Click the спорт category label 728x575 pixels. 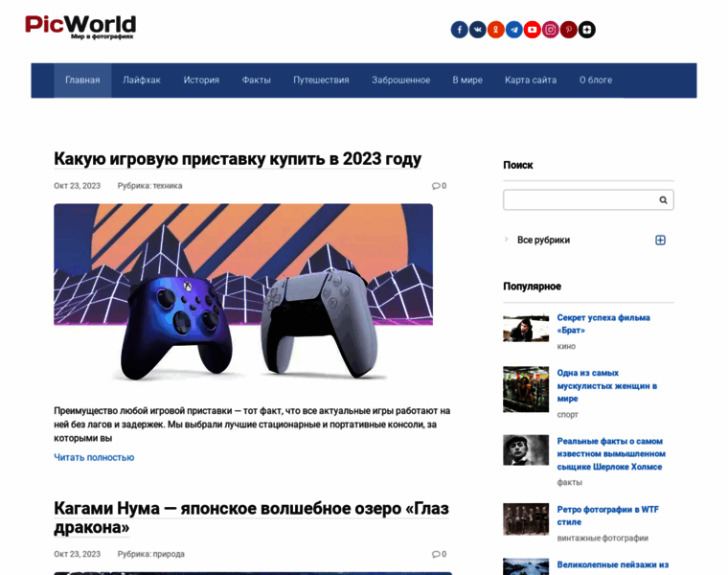(567, 415)
